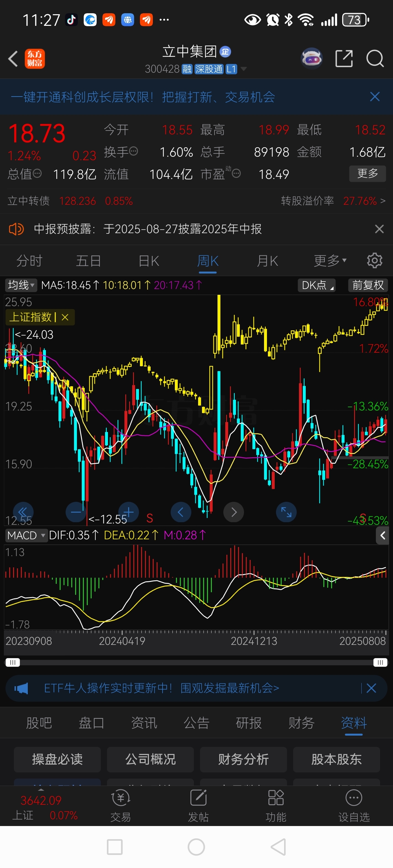
Task: Dismiss the 中报预披露 notice
Action: click(x=379, y=229)
